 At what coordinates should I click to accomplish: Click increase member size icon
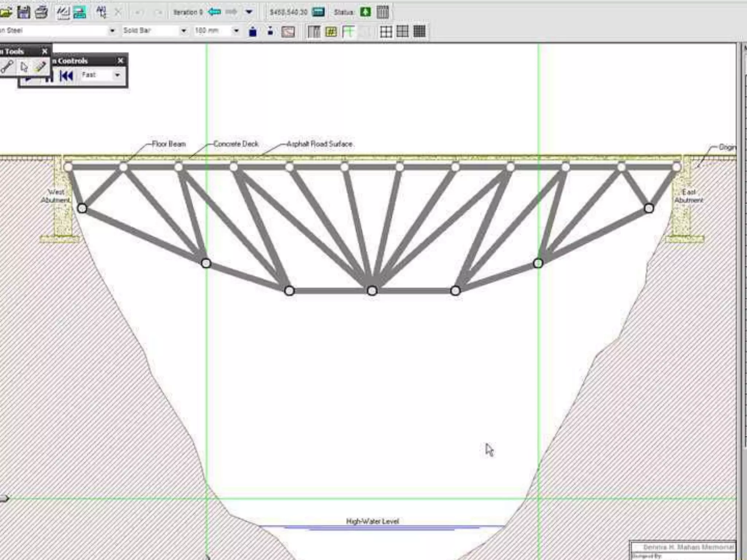(252, 32)
